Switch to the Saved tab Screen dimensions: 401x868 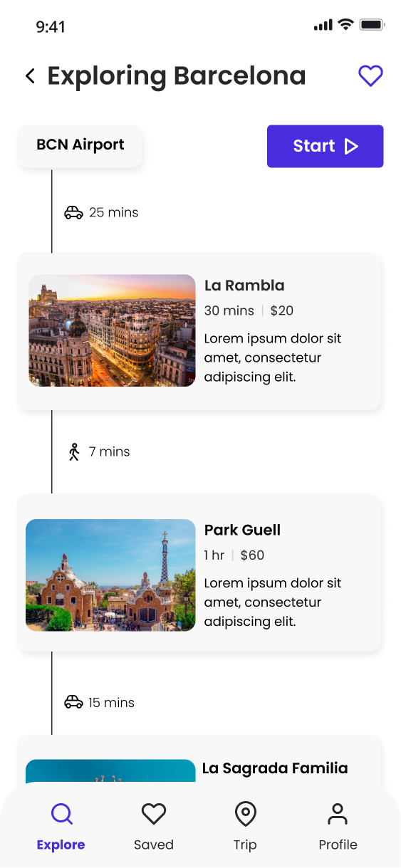click(x=154, y=827)
